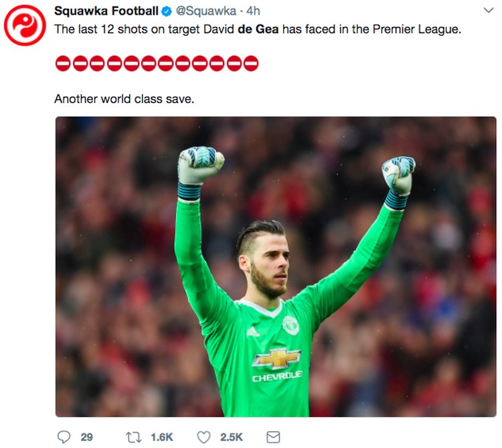Click the first red no-entry emoji
502x448 pixels.
(63, 64)
